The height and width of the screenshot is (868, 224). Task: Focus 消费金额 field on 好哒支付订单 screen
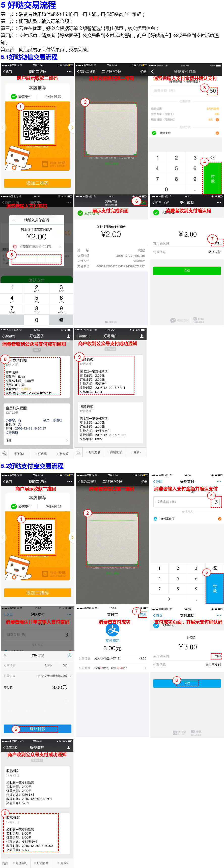(185, 90)
